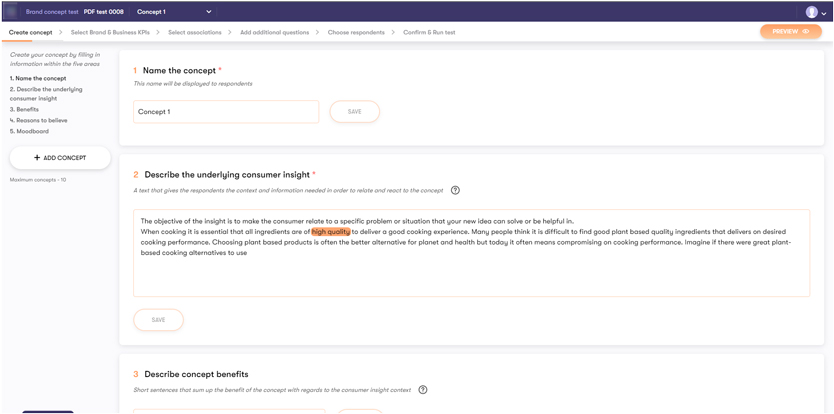Expand the arrow next to profile avatar
Screen dimensions: 834x414
[x=824, y=14]
